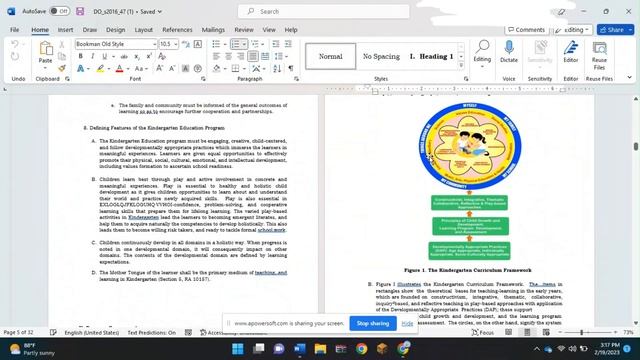Click the Format Painter brush
The width and height of the screenshot is (640, 360).
coord(62,68)
